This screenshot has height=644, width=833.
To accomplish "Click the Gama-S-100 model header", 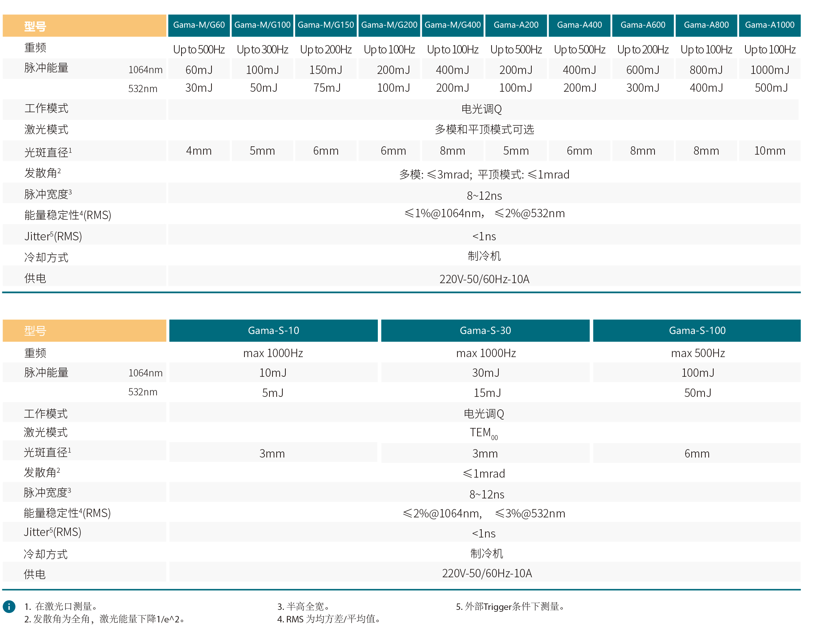I will pos(697,331).
